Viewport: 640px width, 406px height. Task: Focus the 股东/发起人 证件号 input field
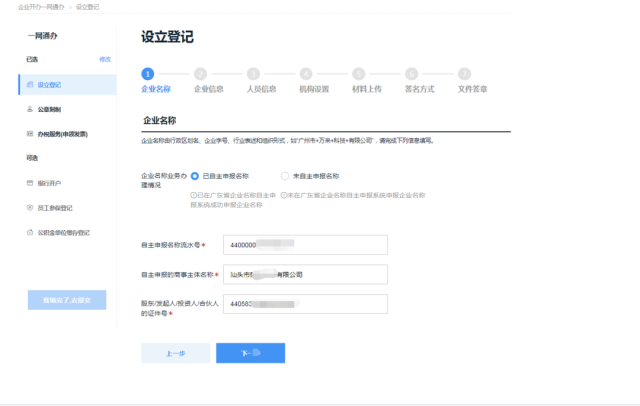click(x=305, y=304)
